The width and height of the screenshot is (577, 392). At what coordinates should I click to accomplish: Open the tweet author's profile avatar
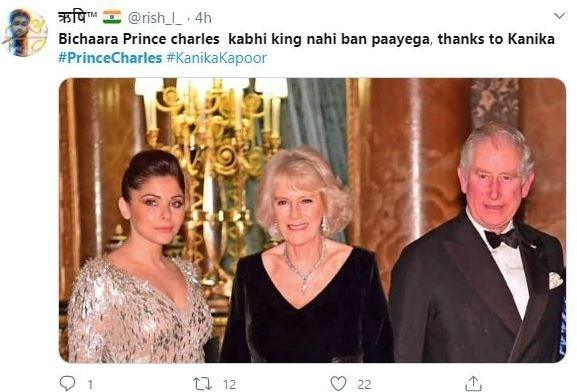[x=25, y=32]
